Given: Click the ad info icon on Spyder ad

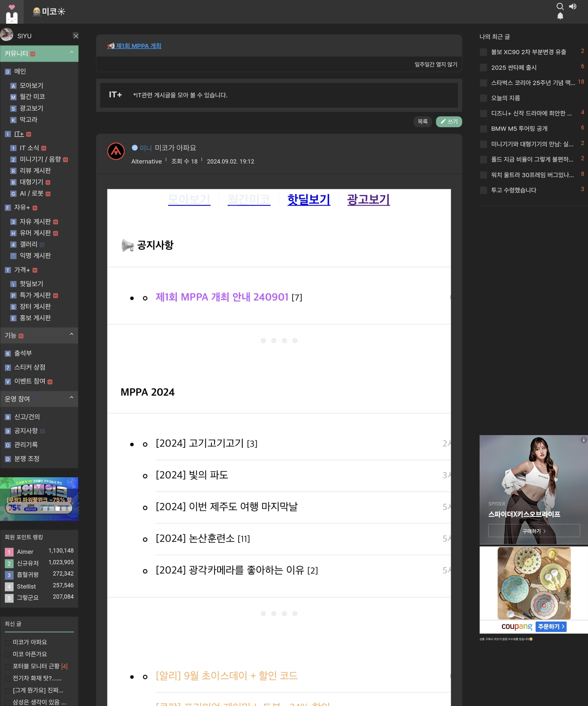Looking at the screenshot, I should [584, 440].
